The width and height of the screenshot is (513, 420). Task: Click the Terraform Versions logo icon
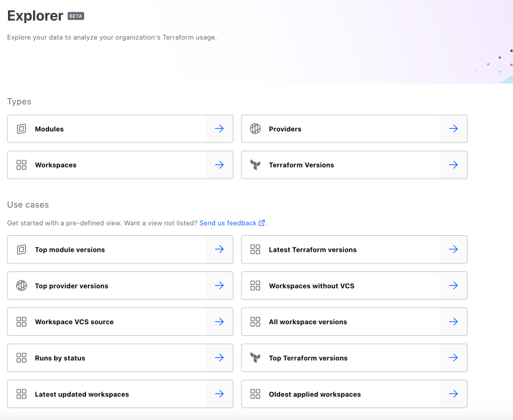tap(256, 165)
